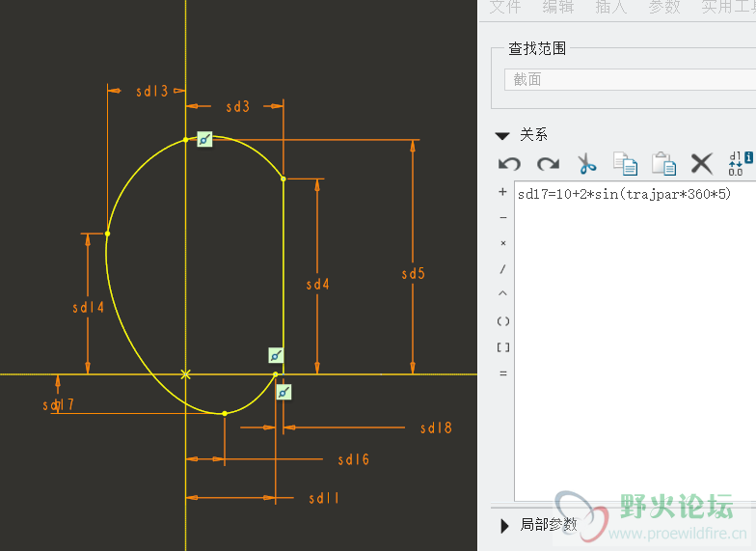The height and width of the screenshot is (551, 756).
Task: Click the undo arrow in relations toolbar
Action: pyautogui.click(x=509, y=164)
